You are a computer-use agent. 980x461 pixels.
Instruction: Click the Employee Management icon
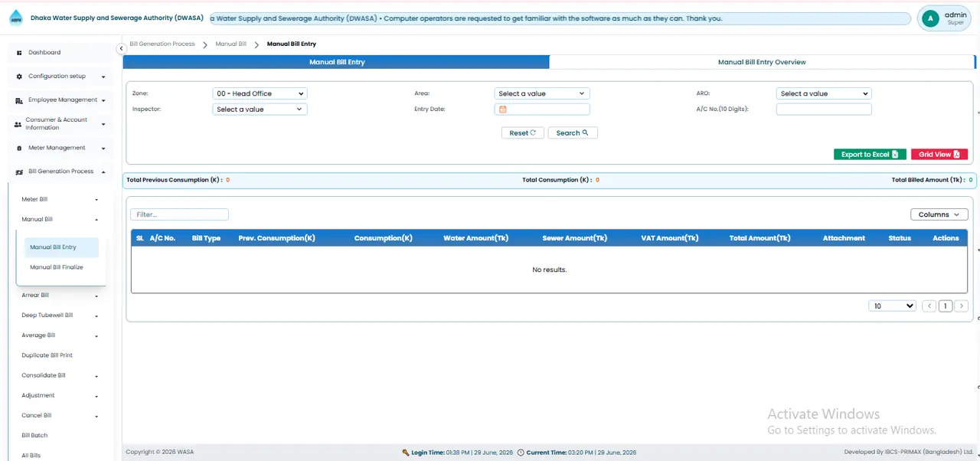[x=19, y=100]
